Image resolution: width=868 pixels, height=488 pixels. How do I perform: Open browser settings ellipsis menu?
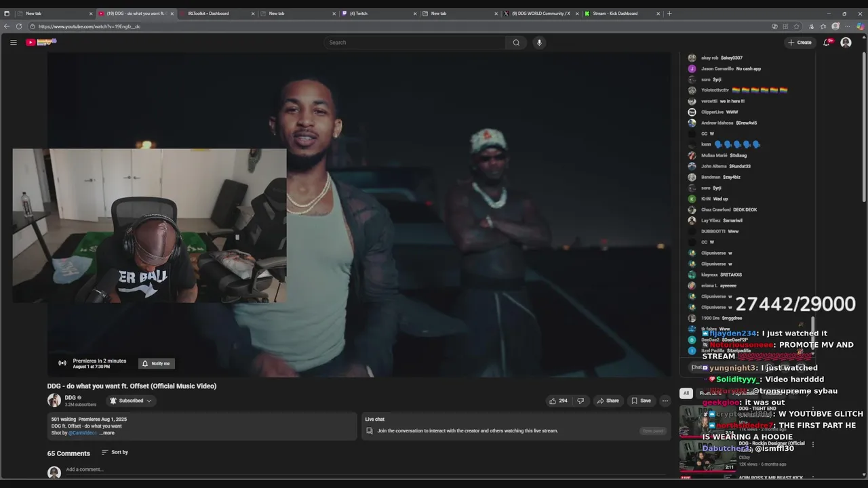pos(848,26)
